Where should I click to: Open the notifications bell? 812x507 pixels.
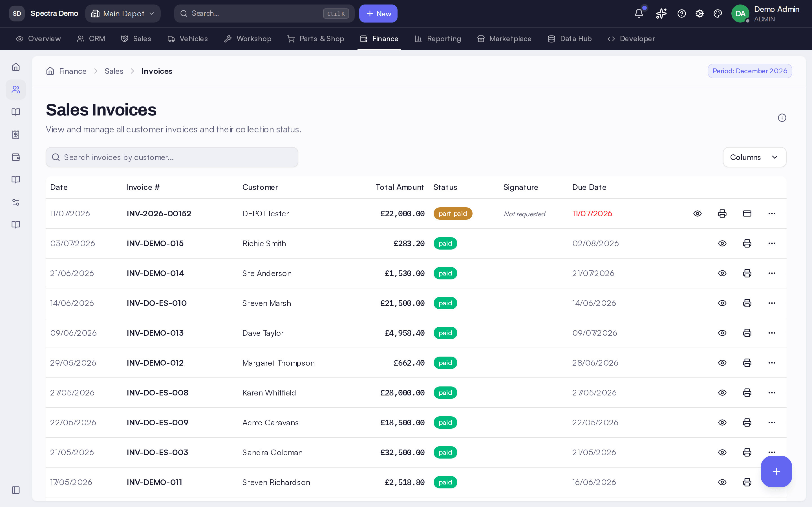click(x=639, y=14)
